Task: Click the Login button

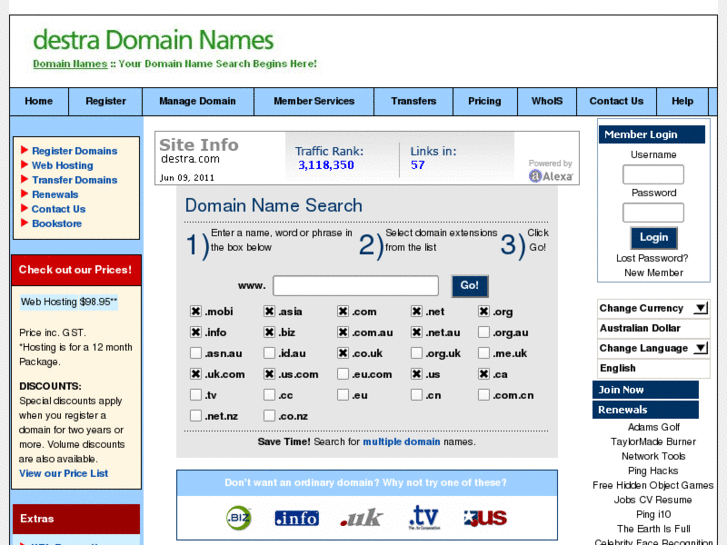Action: pyautogui.click(x=654, y=237)
